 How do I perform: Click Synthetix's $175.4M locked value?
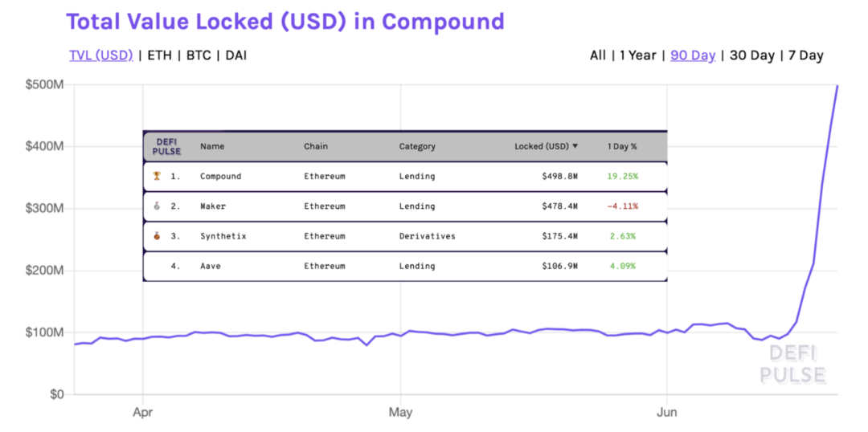[559, 236]
